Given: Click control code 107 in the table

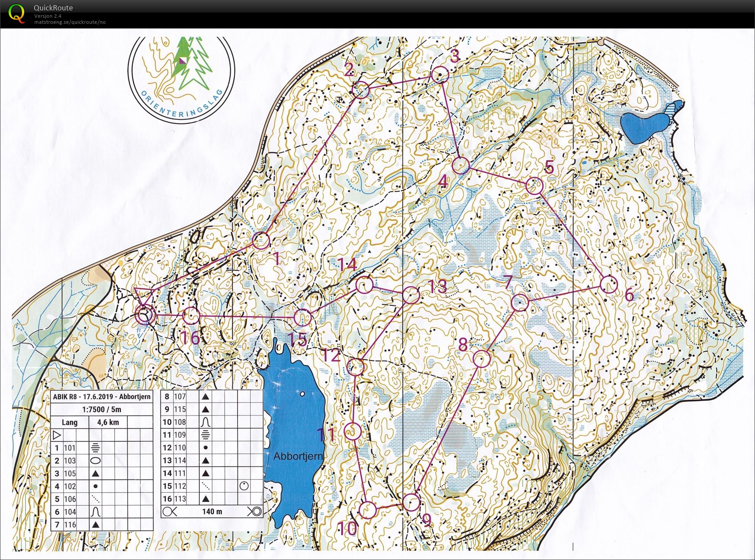Looking at the screenshot, I should pyautogui.click(x=180, y=396).
